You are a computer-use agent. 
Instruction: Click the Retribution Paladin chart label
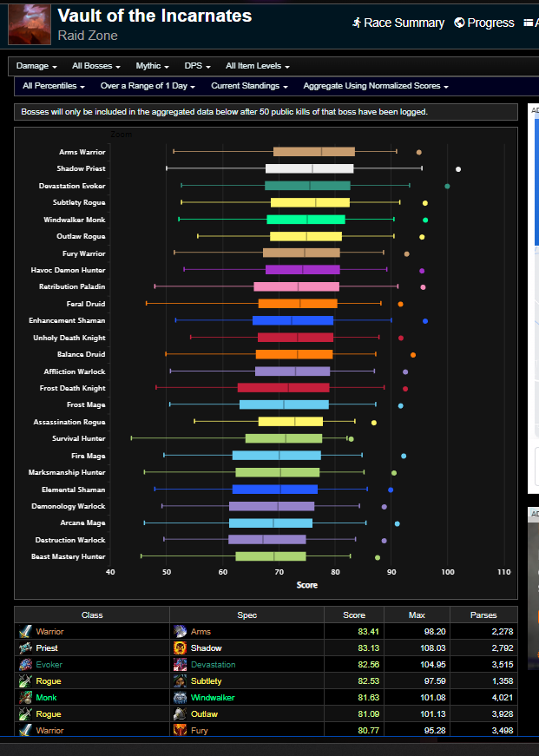click(72, 286)
